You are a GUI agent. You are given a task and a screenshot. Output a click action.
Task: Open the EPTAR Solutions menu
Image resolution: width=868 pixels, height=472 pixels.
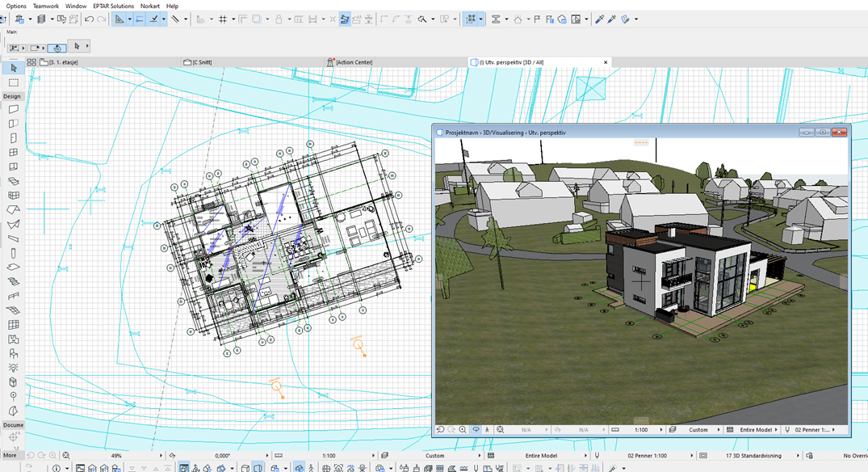114,6
